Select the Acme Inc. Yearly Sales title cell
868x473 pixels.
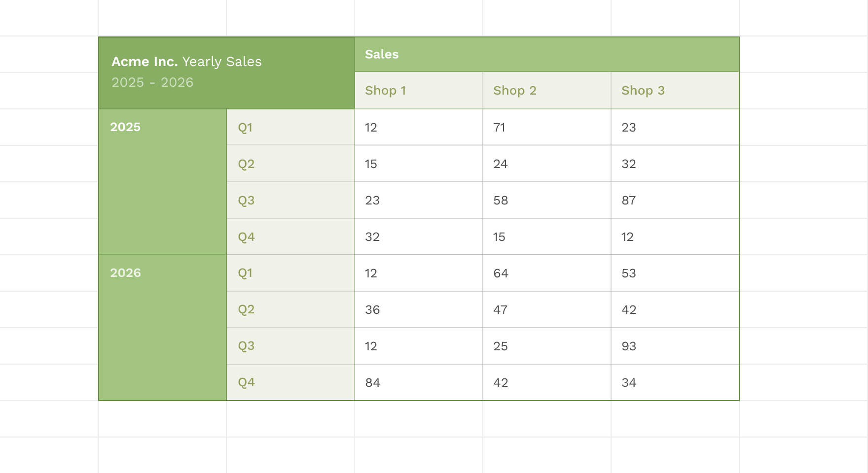coord(226,73)
